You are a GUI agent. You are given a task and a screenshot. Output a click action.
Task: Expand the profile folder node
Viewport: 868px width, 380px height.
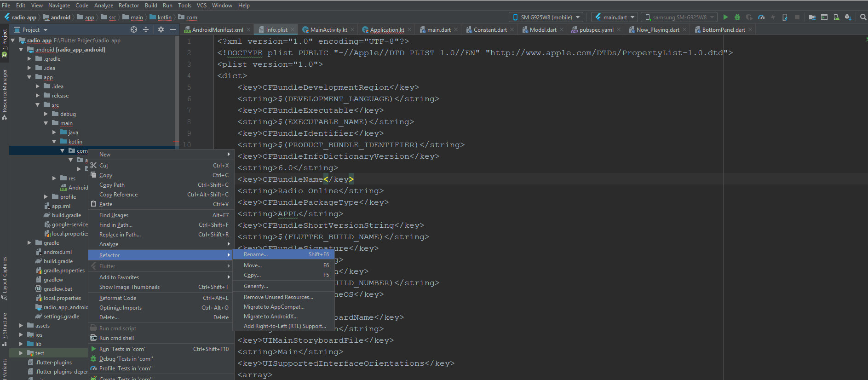46,197
